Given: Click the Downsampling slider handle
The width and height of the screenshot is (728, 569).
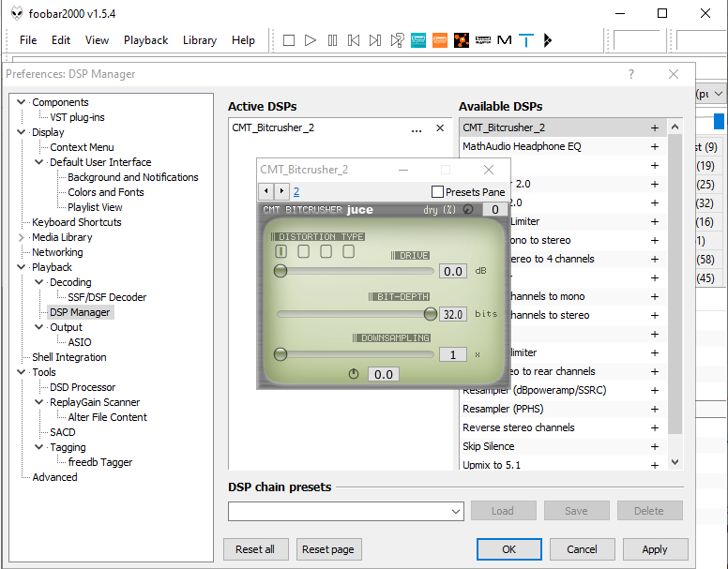Looking at the screenshot, I should click(281, 354).
